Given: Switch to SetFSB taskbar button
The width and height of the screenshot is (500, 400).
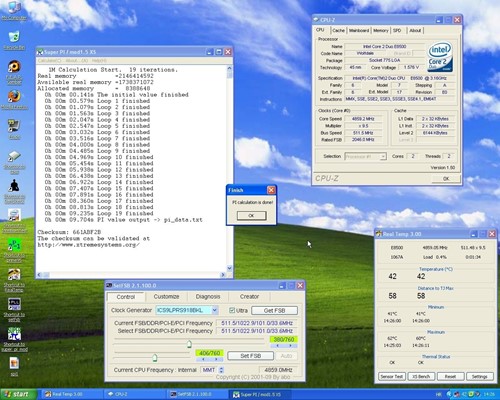Looking at the screenshot, I should [197, 394].
